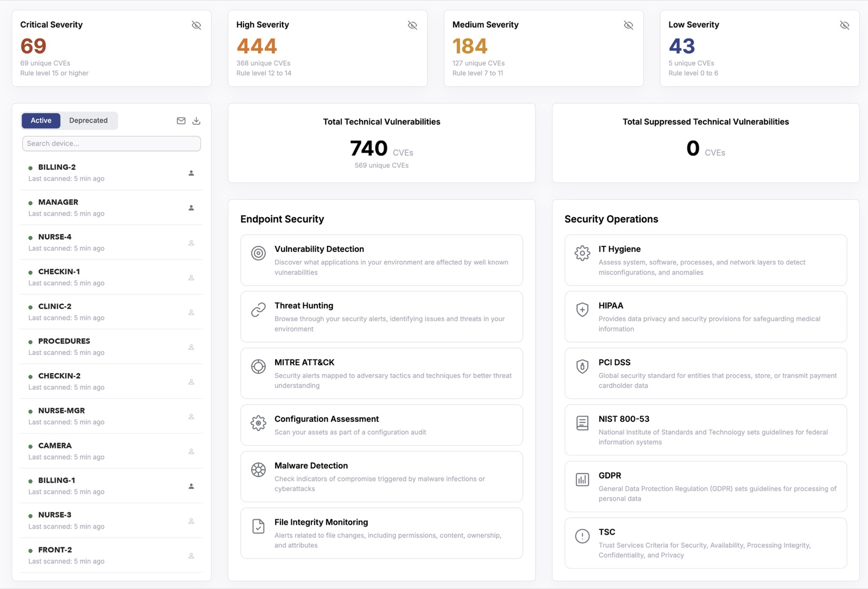Click the File Integrity Monitoring document icon
Image resolution: width=868 pixels, height=589 pixels.
pyautogui.click(x=258, y=526)
